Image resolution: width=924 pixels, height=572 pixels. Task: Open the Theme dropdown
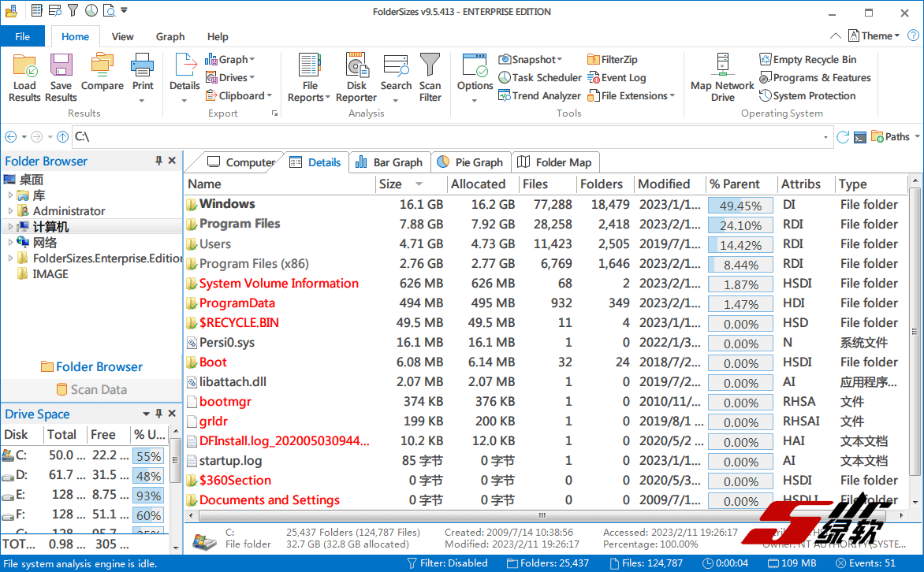click(x=874, y=35)
